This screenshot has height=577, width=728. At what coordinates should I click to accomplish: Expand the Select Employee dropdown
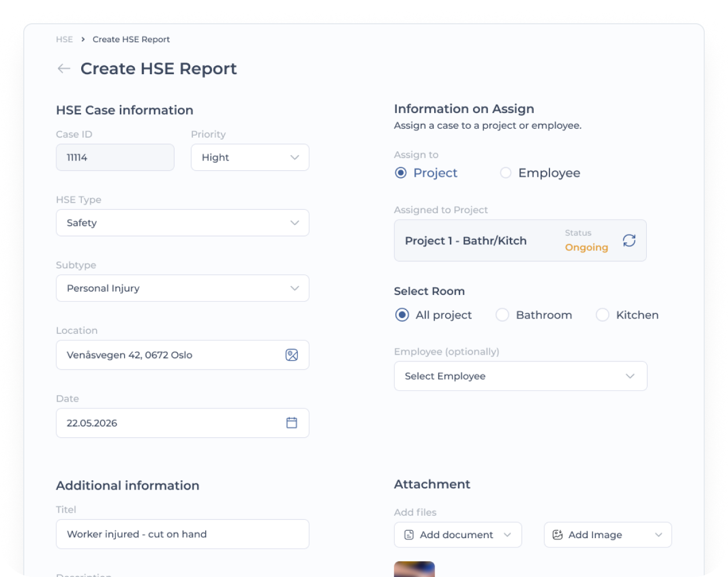(520, 376)
